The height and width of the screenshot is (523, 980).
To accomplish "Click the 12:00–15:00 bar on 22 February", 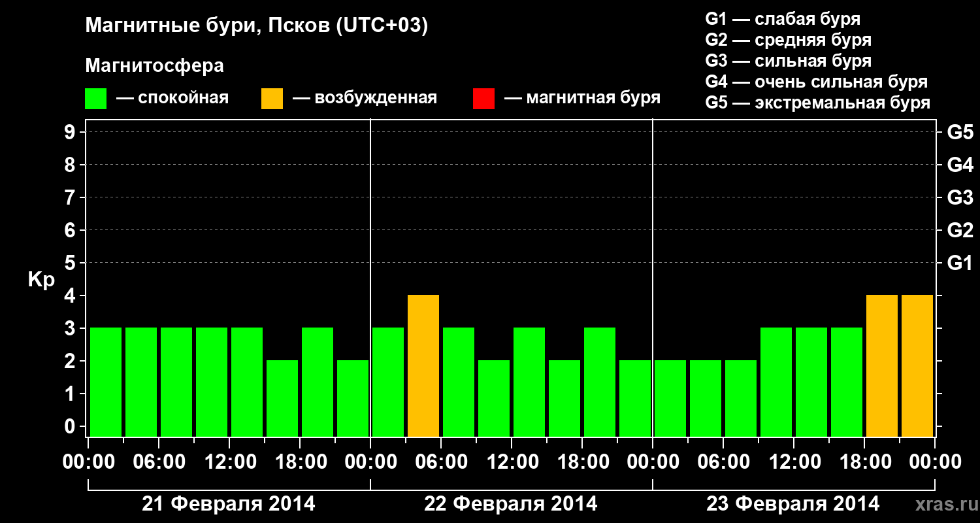I will [529, 382].
